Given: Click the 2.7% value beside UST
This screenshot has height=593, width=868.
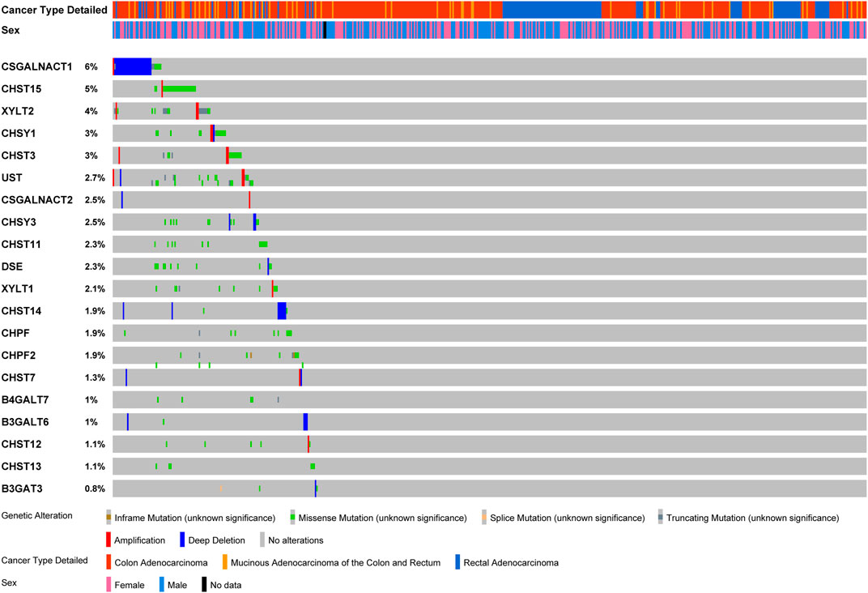Looking at the screenshot, I should point(95,177).
